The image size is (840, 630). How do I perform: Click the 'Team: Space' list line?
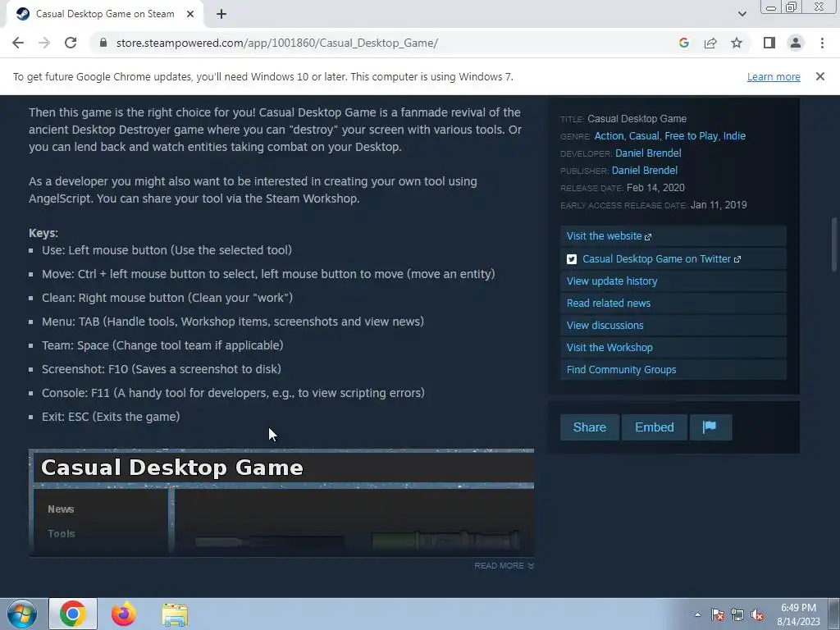[162, 345]
